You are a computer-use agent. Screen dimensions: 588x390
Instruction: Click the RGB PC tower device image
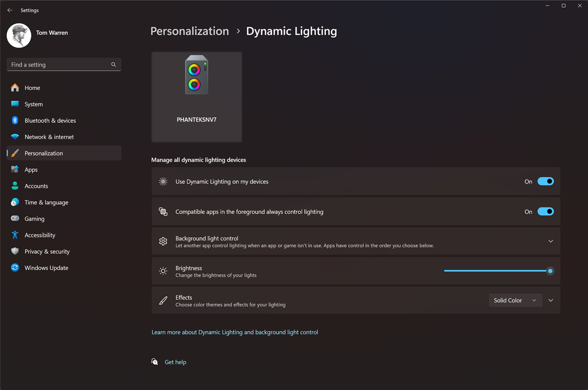197,75
